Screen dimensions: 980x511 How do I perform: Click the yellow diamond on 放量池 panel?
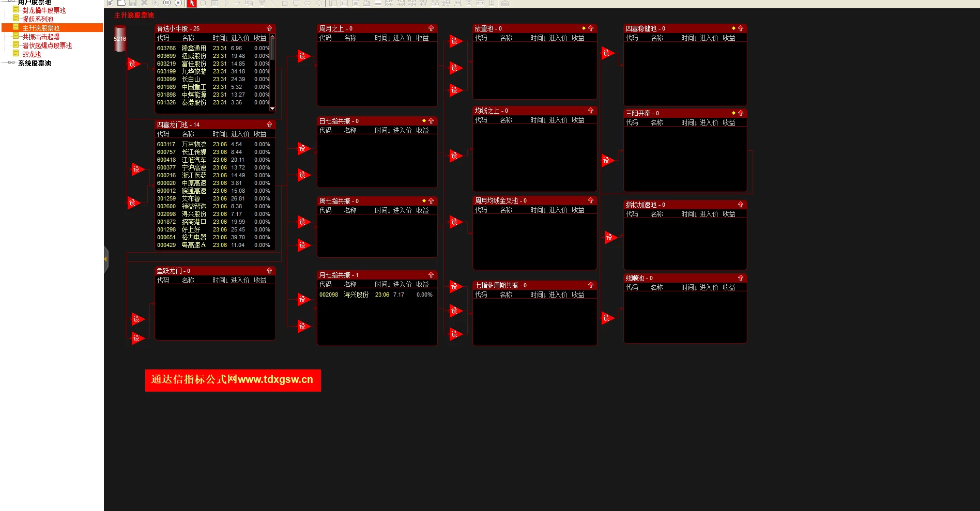pyautogui.click(x=584, y=28)
